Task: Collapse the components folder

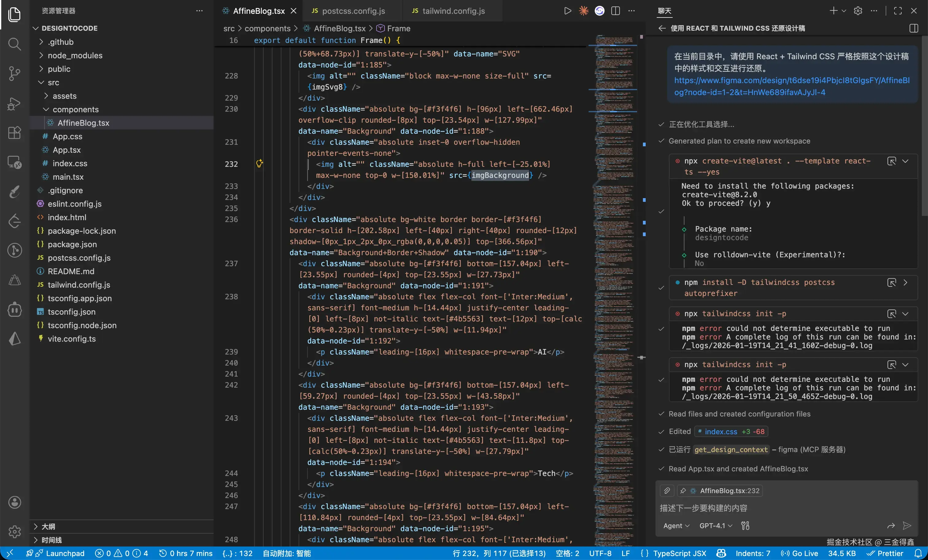Action: (75, 109)
